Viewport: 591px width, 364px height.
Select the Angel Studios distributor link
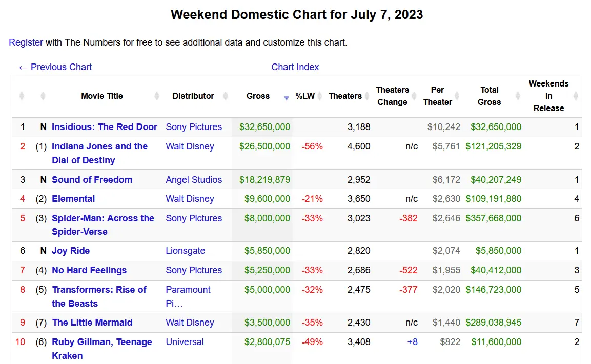(194, 180)
